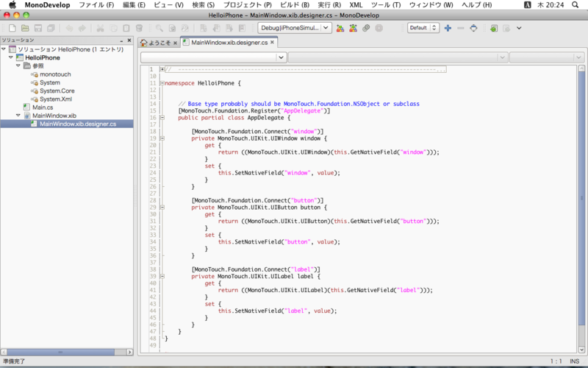Click the input source icon in the menu bar
The height and width of the screenshot is (368, 588).
point(527,5)
